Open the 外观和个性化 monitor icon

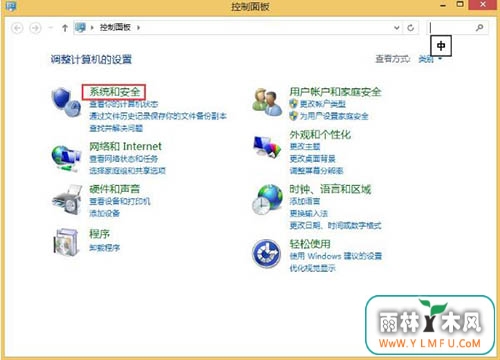(267, 147)
